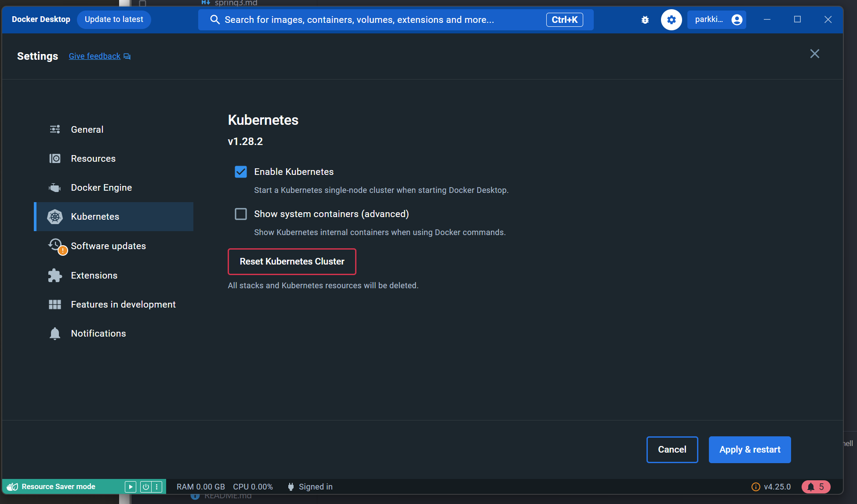Click Apply & restart button
This screenshot has width=857, height=504.
[x=750, y=450]
